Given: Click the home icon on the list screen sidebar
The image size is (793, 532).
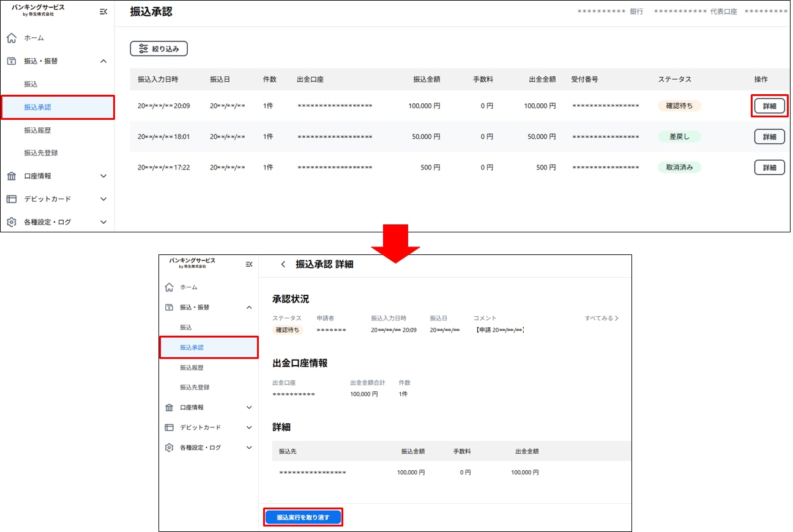Looking at the screenshot, I should pos(11,38).
